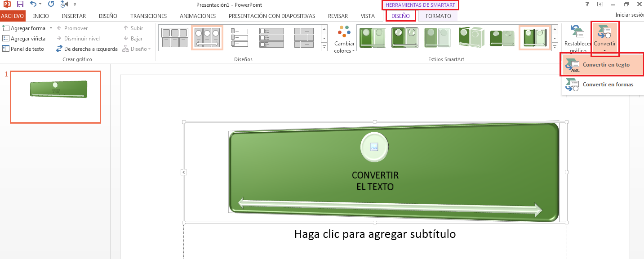Start presentation from beginning icon in title bar
This screenshot has width=644, height=259.
pyautogui.click(x=64, y=4)
